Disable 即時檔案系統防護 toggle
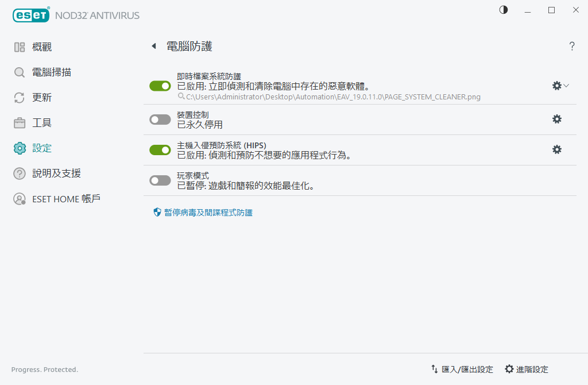 pos(160,86)
